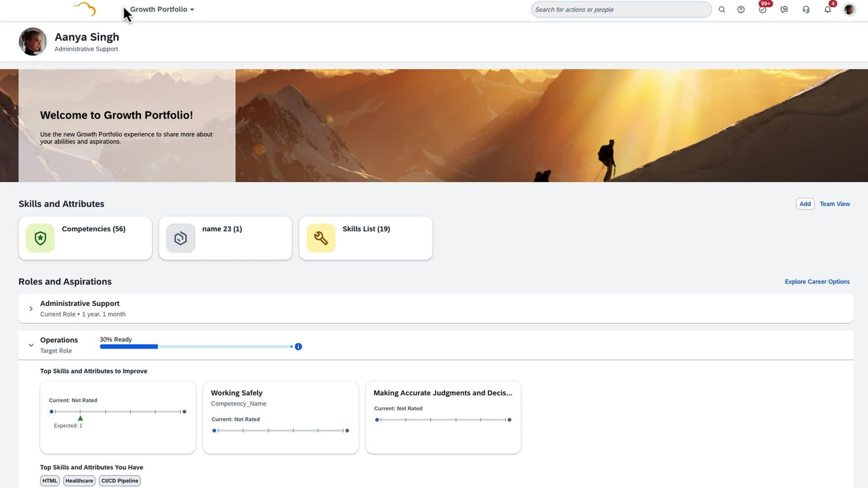Select the Healthcare skill tag
The width and height of the screenshot is (868, 488).
pos(79,480)
